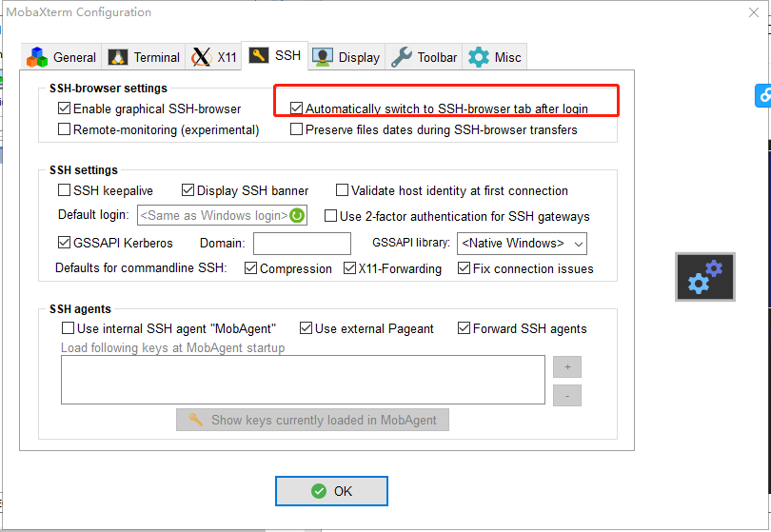This screenshot has height=532, width=771.
Task: Click the plus add-key button
Action: tap(567, 366)
